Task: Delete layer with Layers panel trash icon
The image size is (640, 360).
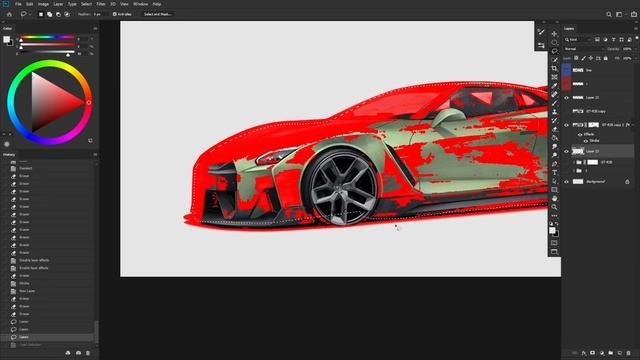Action: pos(629,353)
